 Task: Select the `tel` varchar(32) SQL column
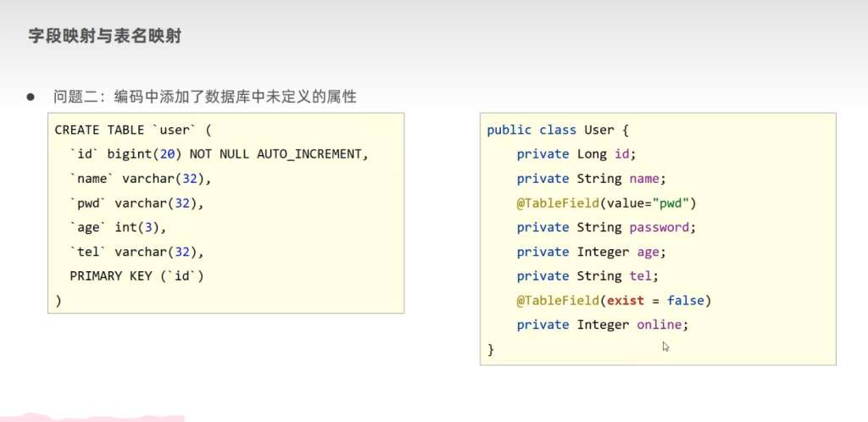tap(136, 252)
